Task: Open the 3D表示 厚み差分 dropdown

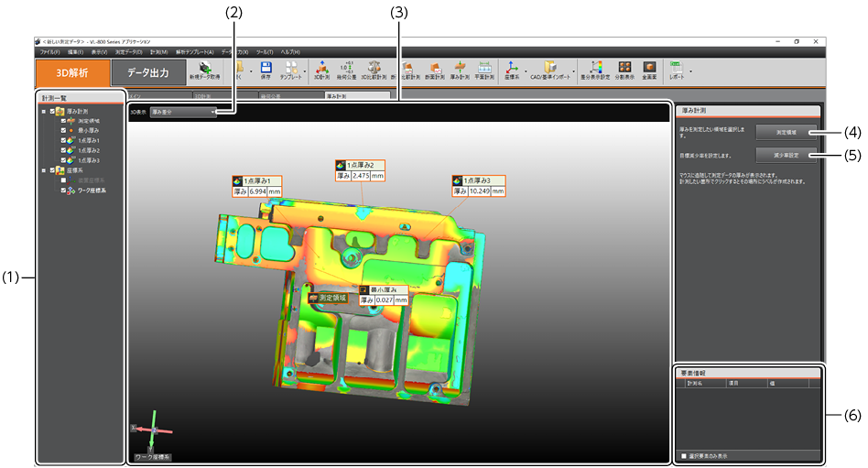Action: (183, 112)
